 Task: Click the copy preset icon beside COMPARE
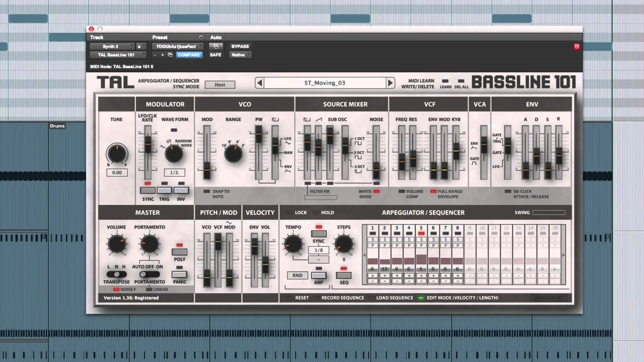point(169,55)
